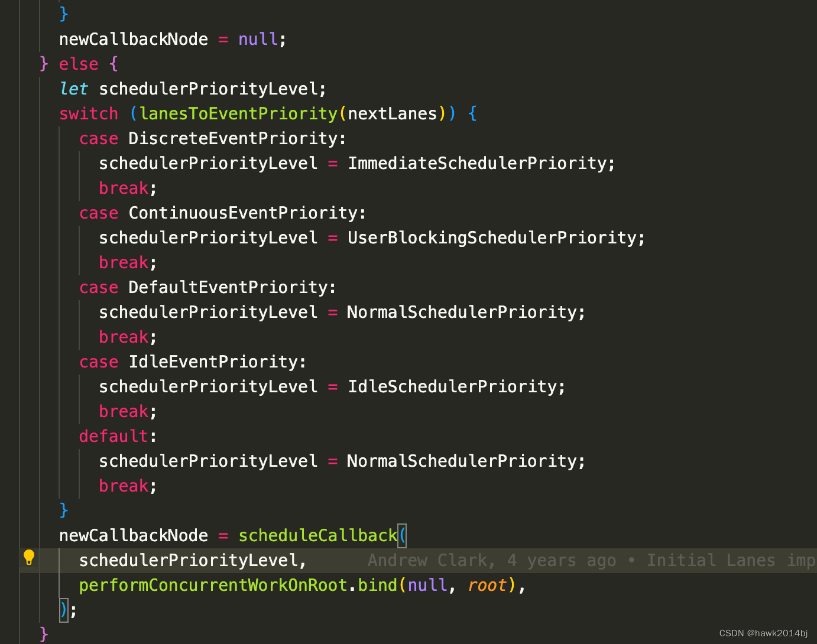Image resolution: width=817 pixels, height=644 pixels.
Task: Open the quick fix lightbulb suggestion
Action: (x=30, y=557)
